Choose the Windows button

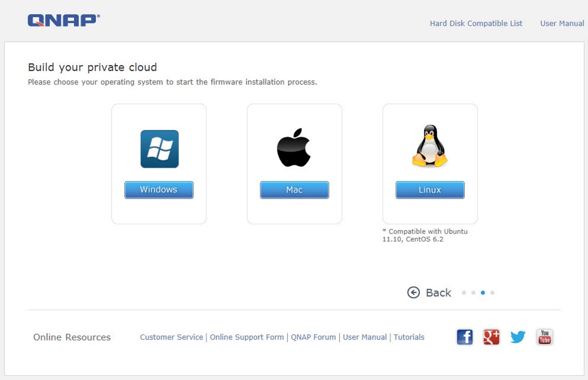tap(159, 190)
